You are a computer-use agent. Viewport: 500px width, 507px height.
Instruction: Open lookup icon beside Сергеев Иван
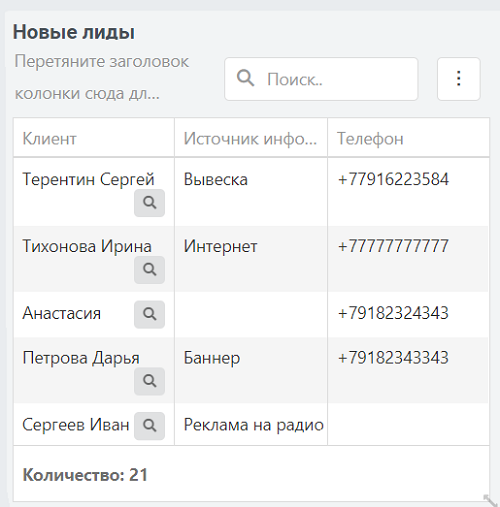(149, 426)
